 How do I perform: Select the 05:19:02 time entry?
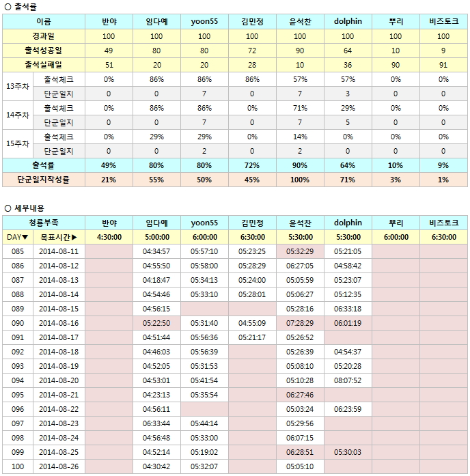click(x=204, y=452)
